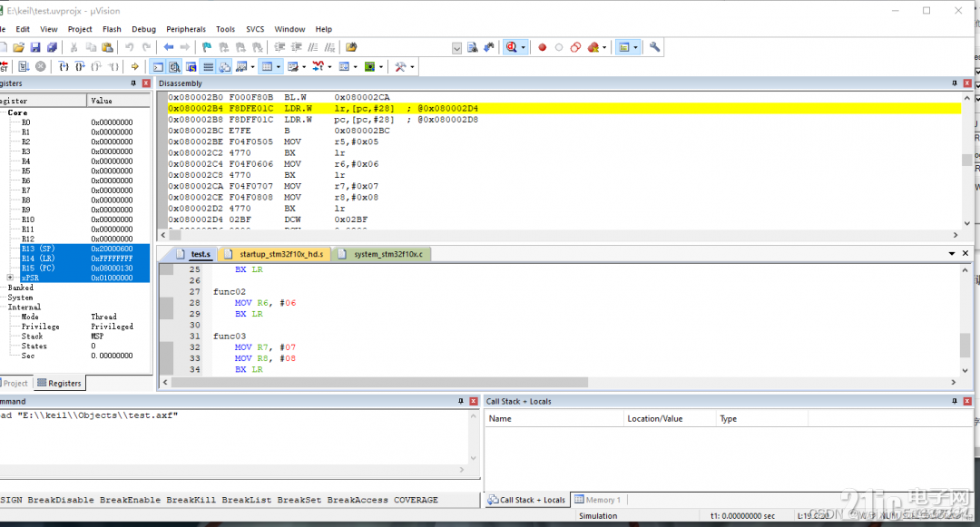Close the Call Stack + Locals panel

click(x=967, y=402)
